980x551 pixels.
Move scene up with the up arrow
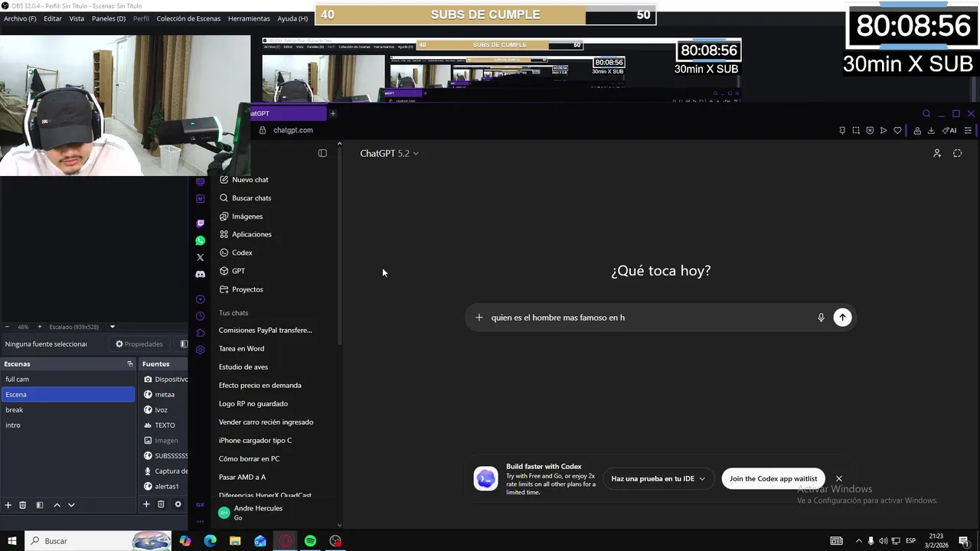[x=57, y=504]
